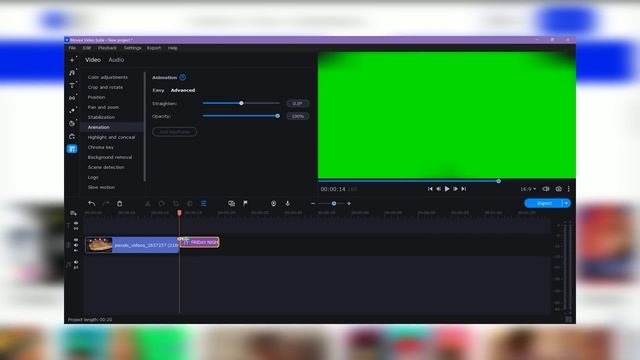Toggle audio track link icon
Viewport: 640px width, 360px height.
click(76, 268)
